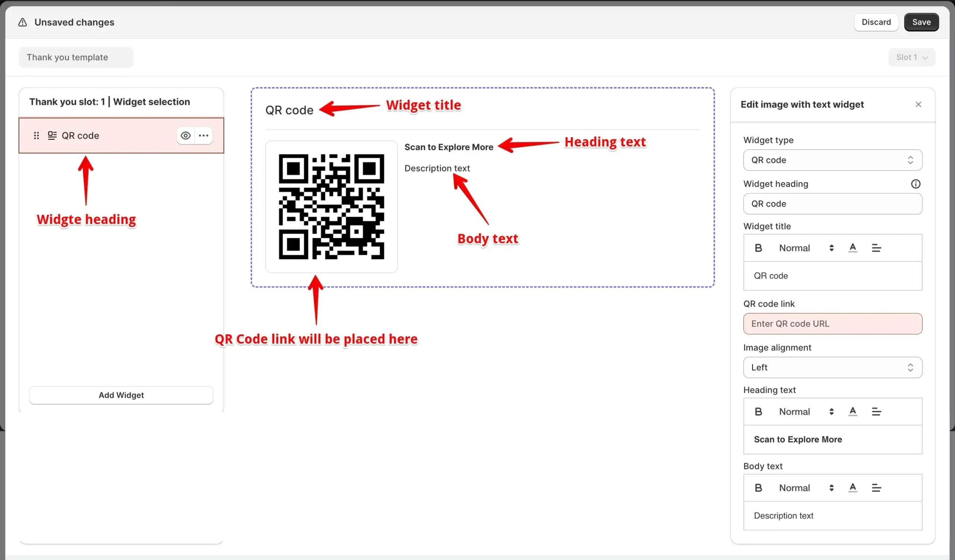Open Widget title font size Normal dropdown
Screen dimensions: 955x560
[x=806, y=248]
